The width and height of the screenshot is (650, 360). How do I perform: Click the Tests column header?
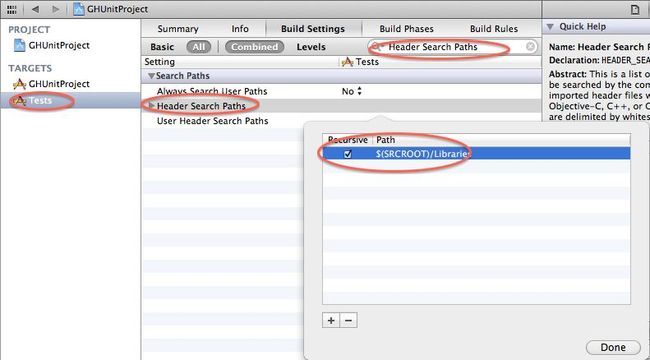click(360, 62)
